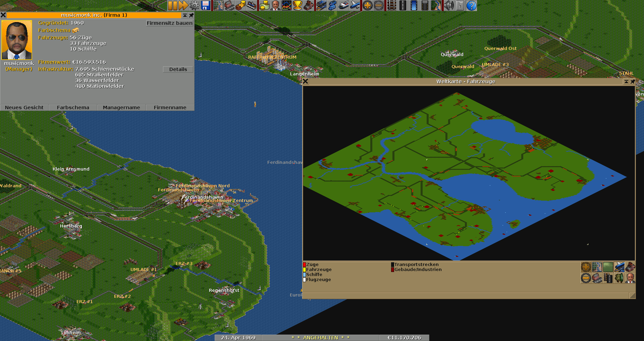Click the blue question mark help icon
Screen dimensions: 644x341
point(471,5)
